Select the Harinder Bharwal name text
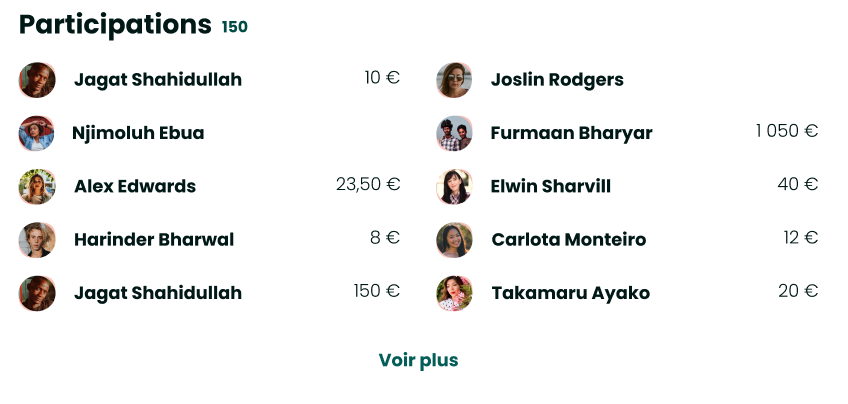The image size is (848, 404). pyautogui.click(x=154, y=240)
